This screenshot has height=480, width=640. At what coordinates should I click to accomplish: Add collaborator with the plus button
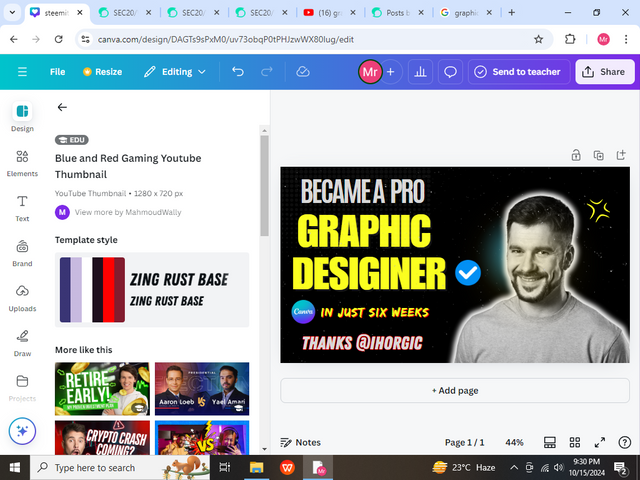tap(391, 72)
